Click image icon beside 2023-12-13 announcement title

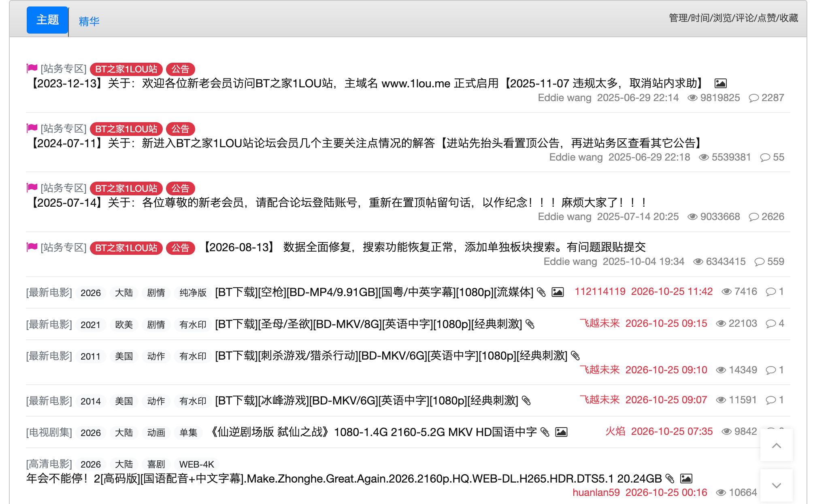coord(720,83)
